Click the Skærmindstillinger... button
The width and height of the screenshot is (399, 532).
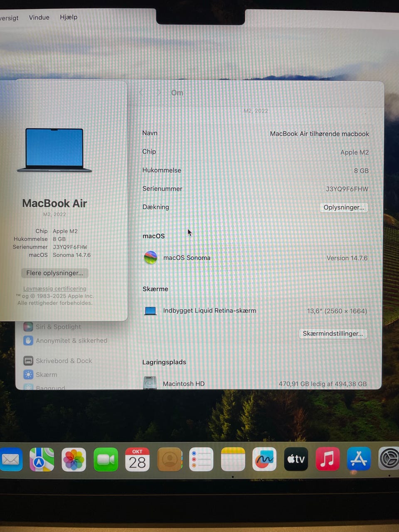tap(333, 334)
